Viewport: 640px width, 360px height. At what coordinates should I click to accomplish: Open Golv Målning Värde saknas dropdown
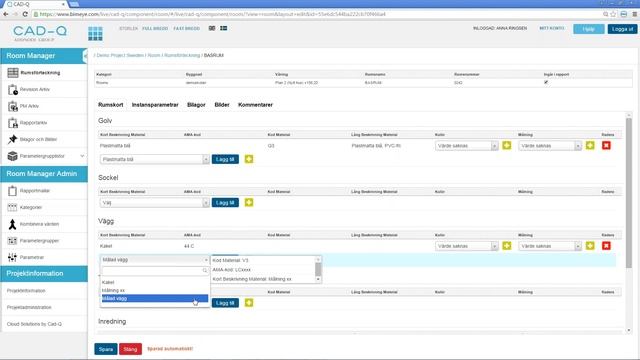[x=550, y=146]
